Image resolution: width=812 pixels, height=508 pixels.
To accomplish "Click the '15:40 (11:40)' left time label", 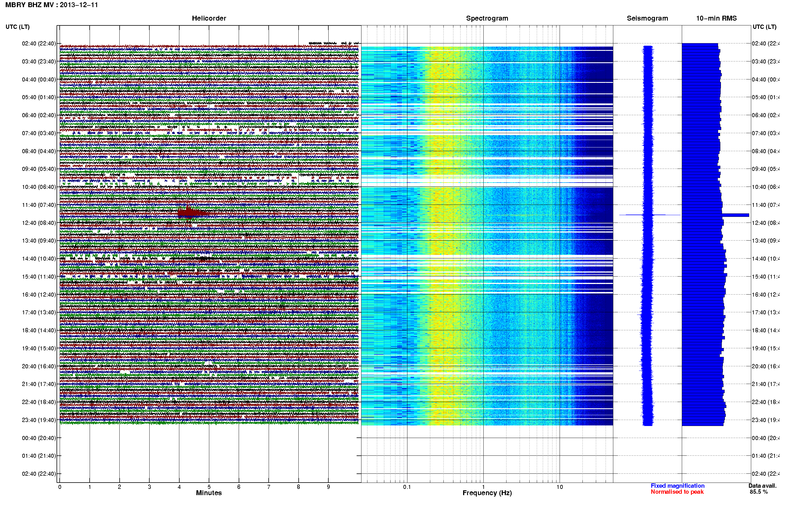I will 39,277.
